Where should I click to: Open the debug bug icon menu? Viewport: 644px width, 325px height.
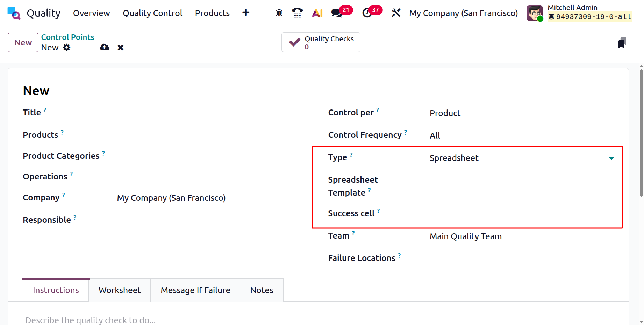point(279,13)
